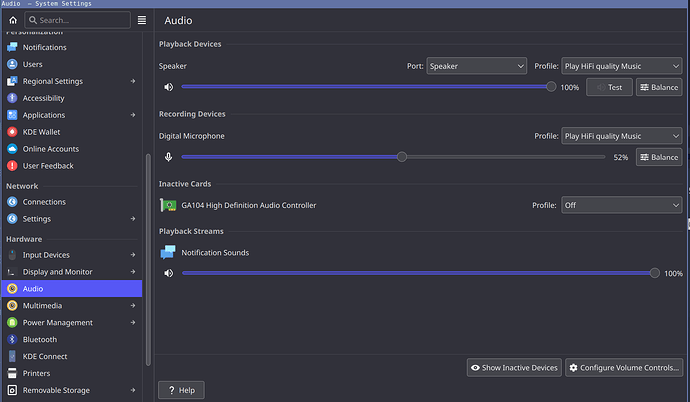690x402 pixels.
Task: Click the Power Management icon
Action: click(12, 322)
